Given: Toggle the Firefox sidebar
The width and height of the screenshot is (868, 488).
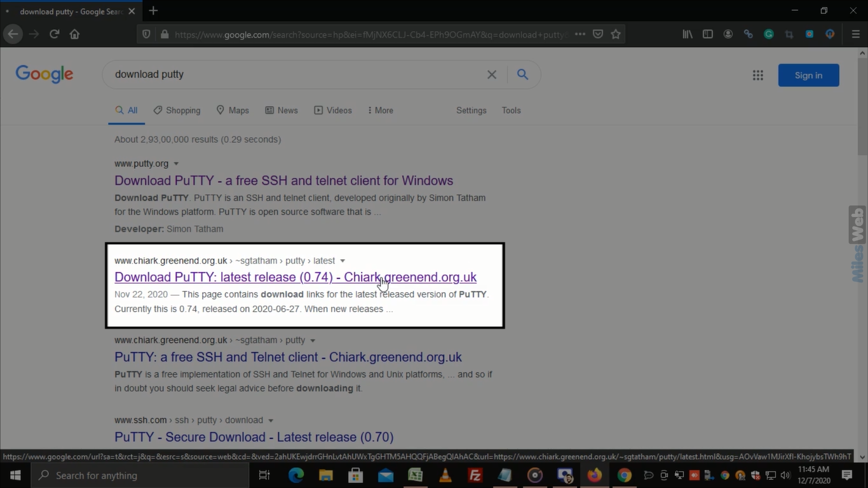Looking at the screenshot, I should [x=707, y=34].
